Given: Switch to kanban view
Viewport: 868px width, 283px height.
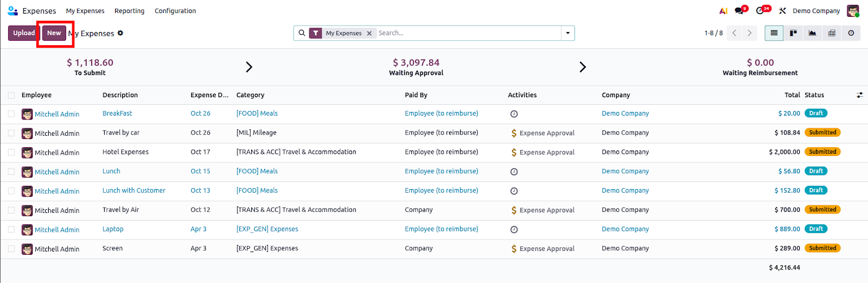Looking at the screenshot, I should 793,33.
